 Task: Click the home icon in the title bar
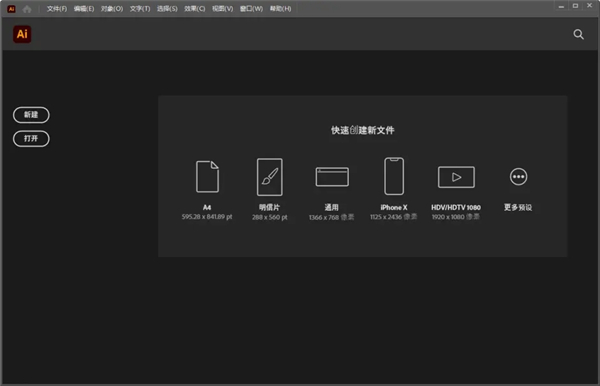tap(27, 9)
